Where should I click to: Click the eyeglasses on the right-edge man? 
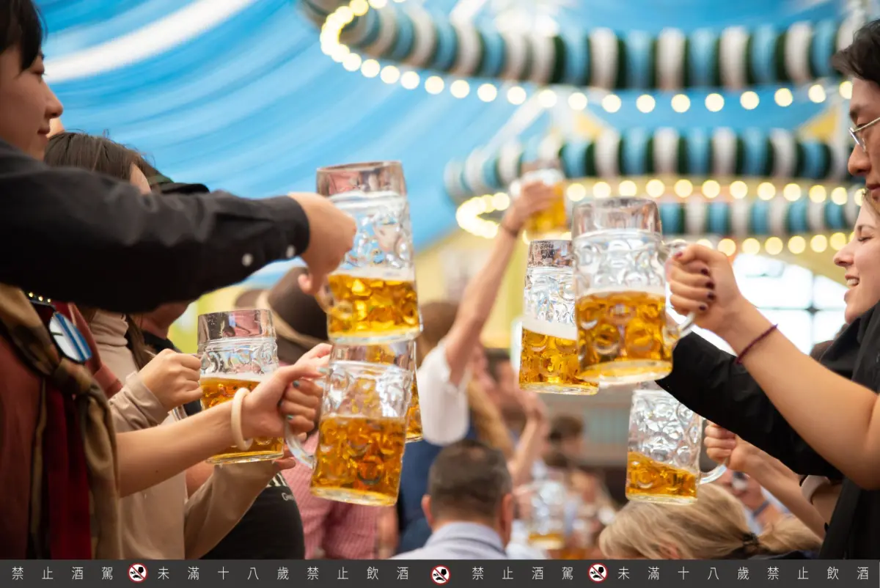pos(863,133)
